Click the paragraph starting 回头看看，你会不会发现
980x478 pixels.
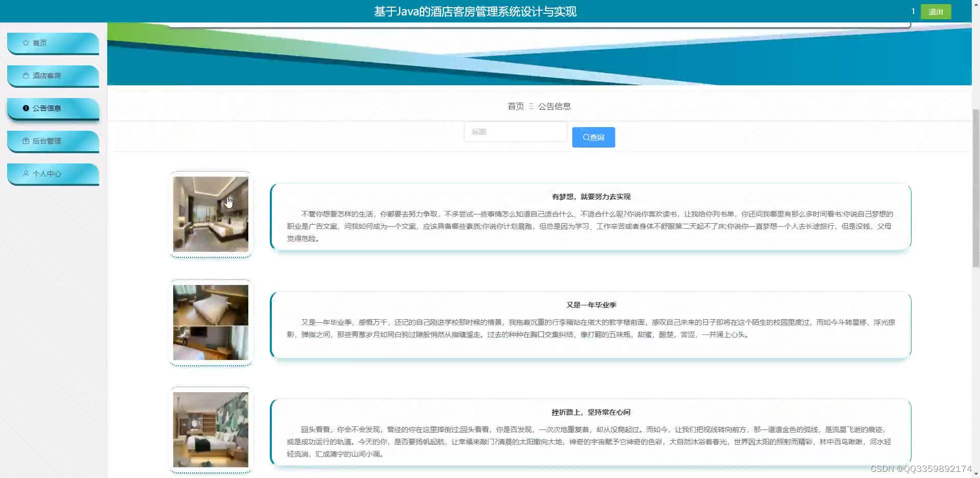[589, 442]
